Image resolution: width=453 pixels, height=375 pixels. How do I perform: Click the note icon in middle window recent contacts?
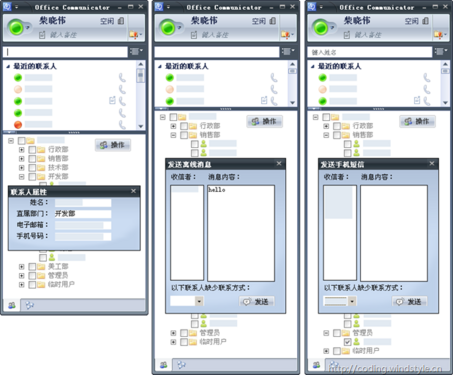point(264,100)
